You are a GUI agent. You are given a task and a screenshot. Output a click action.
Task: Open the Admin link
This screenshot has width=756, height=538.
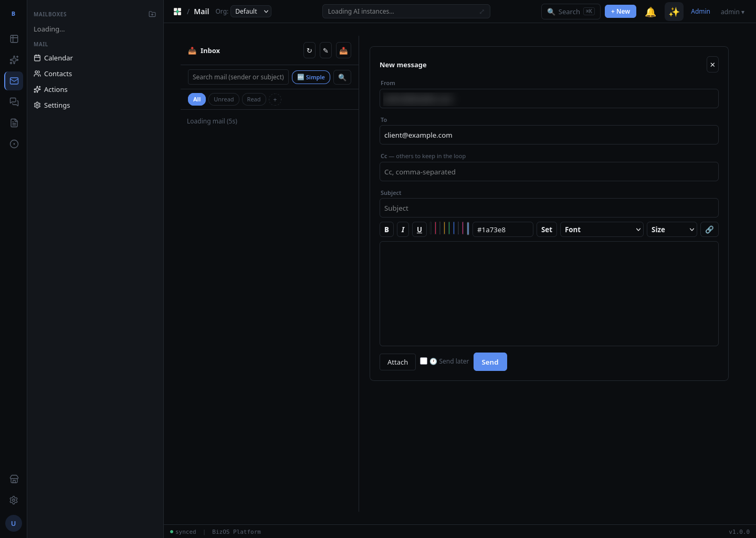(x=700, y=12)
